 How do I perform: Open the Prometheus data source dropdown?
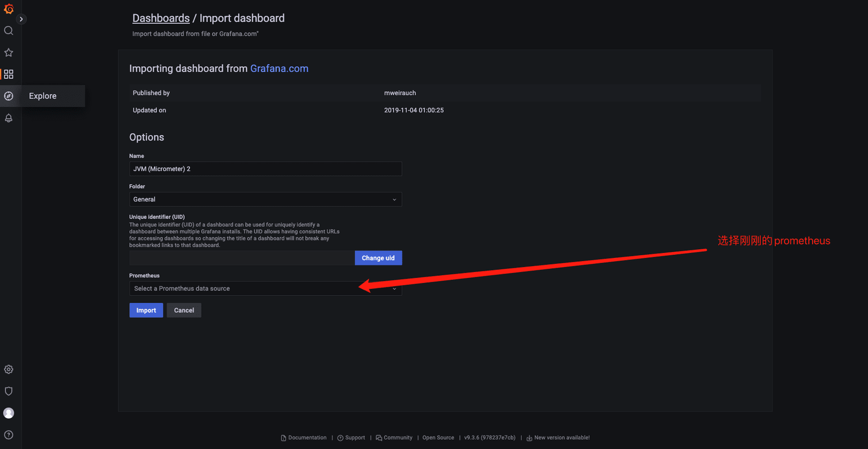[x=265, y=288]
